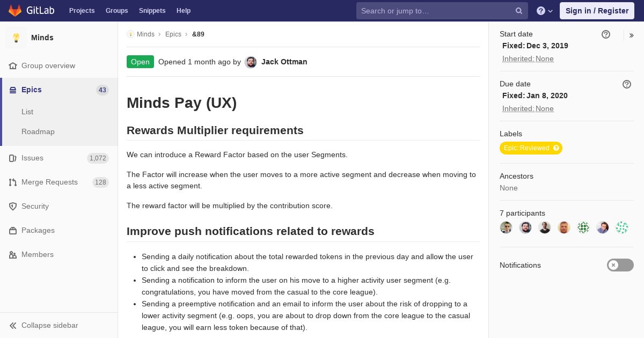Click the third participant avatar
The image size is (644, 338).
545,227
